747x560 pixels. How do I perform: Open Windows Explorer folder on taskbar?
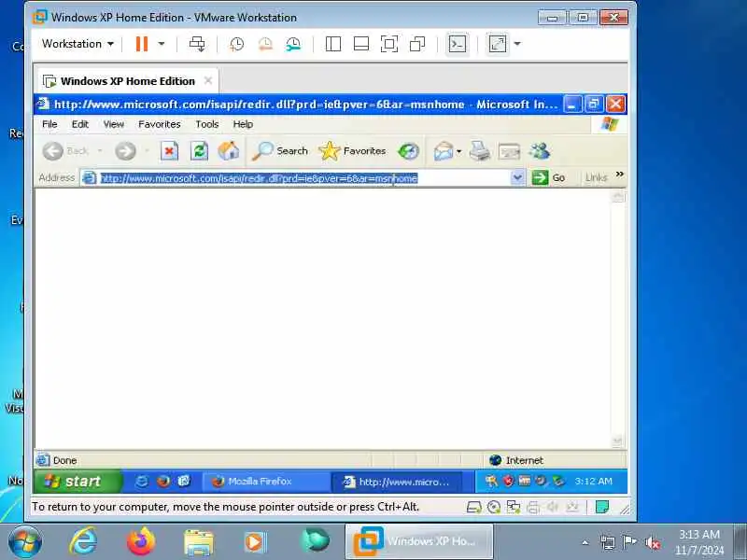click(199, 543)
